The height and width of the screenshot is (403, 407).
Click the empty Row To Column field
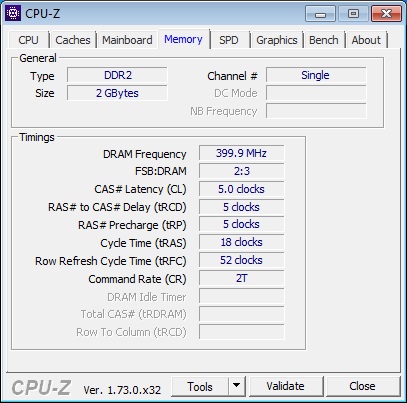pyautogui.click(x=241, y=332)
